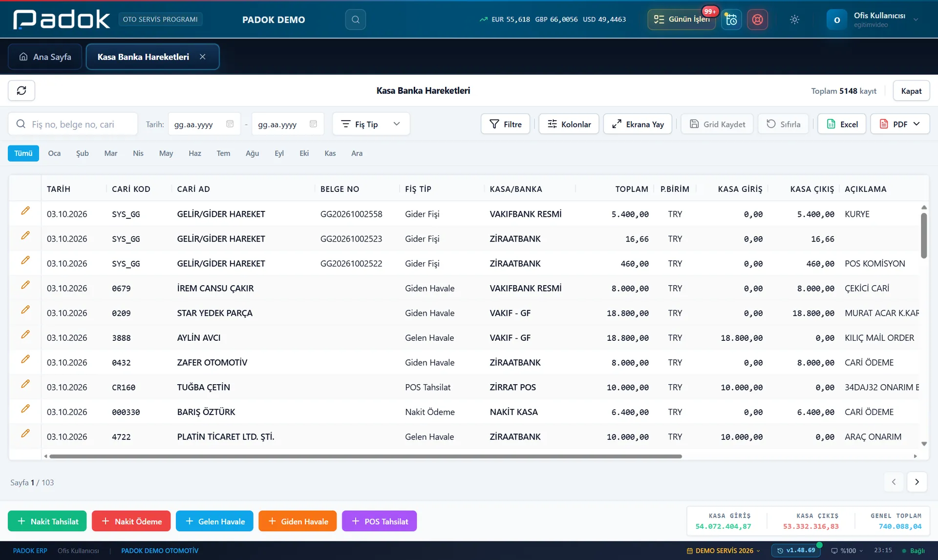
Task: Expand the Fiş Tip dropdown
Action: (371, 124)
